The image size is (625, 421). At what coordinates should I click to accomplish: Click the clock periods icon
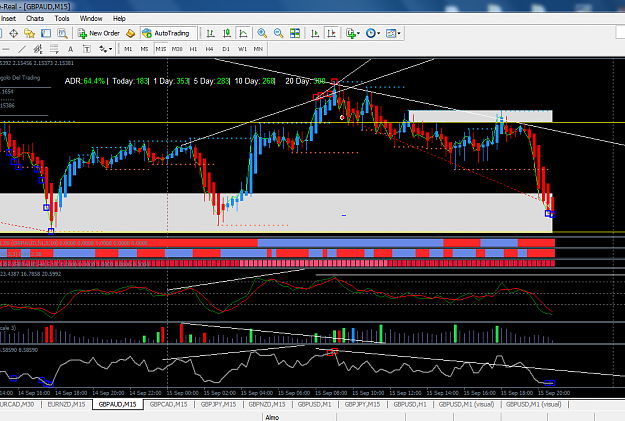[370, 33]
